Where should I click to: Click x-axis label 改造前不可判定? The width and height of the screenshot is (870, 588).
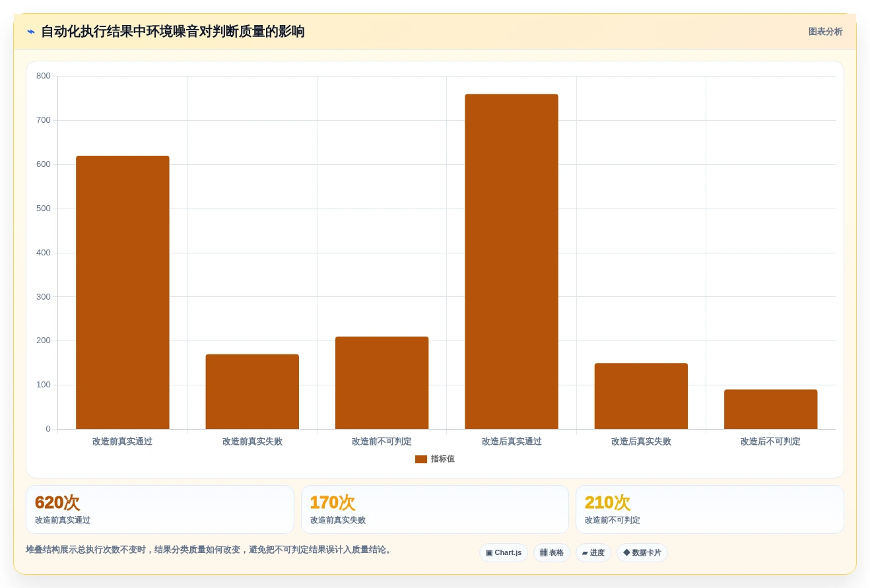click(x=382, y=441)
